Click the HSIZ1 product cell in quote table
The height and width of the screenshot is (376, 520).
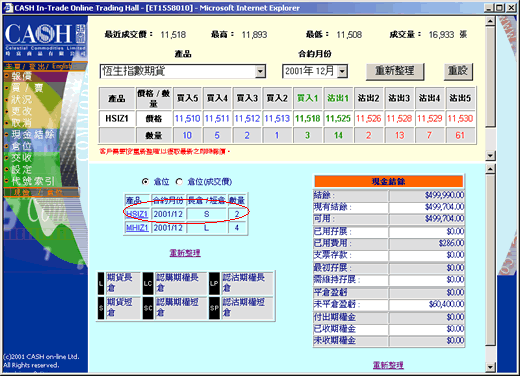117,119
